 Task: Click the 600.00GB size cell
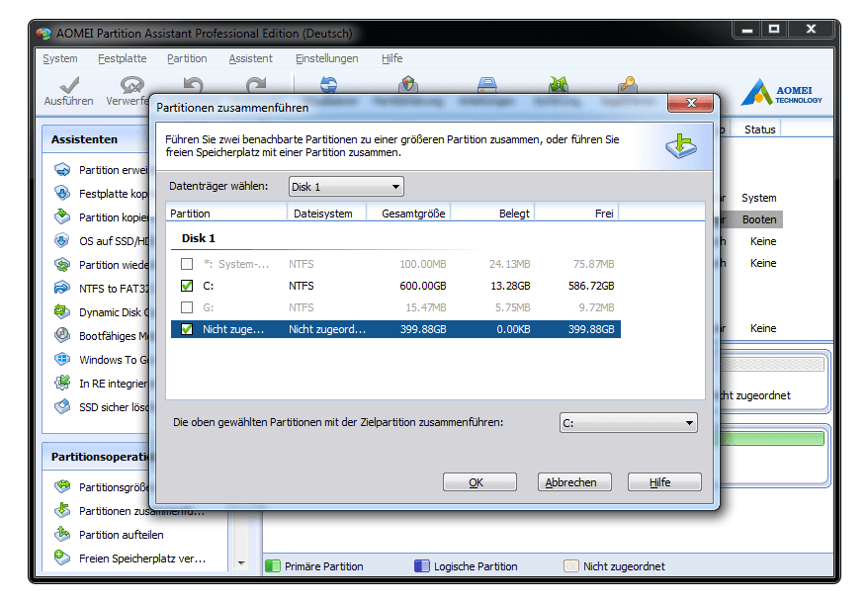(x=423, y=286)
